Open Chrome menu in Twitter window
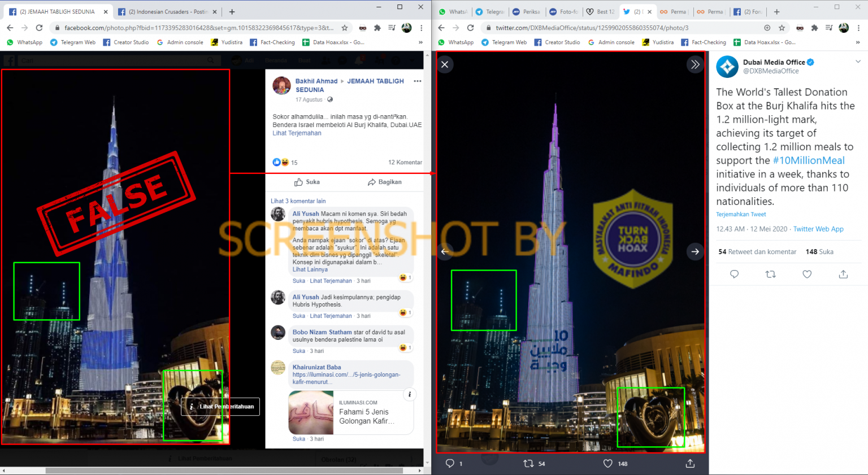 pos(859,28)
